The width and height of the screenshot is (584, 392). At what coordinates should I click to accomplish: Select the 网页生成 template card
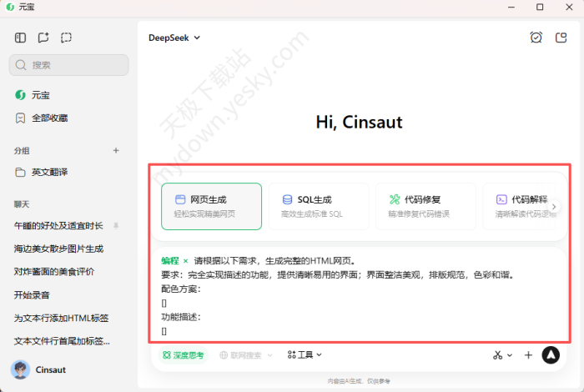pyautogui.click(x=211, y=206)
